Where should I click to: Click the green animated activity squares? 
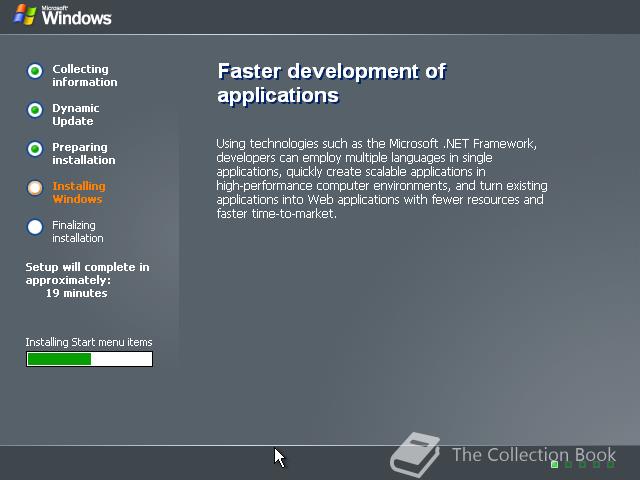582,464
